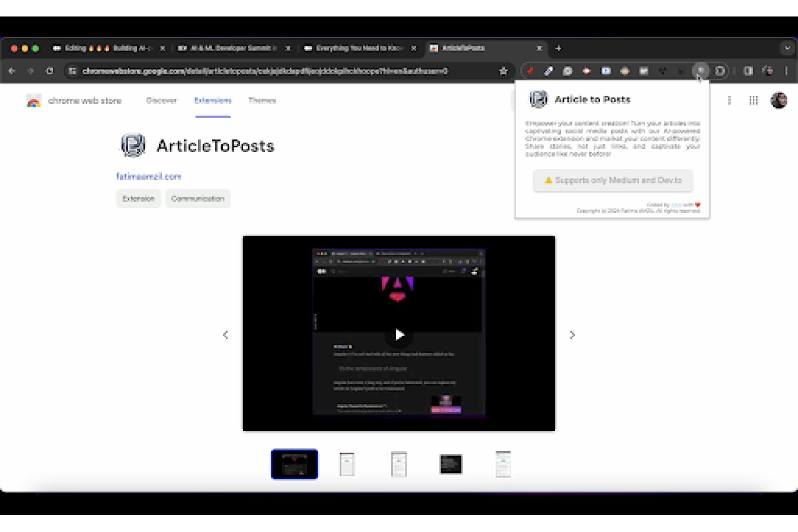The height and width of the screenshot is (532, 798).
Task: Show the previous screenshot with left arrow
Action: click(225, 335)
